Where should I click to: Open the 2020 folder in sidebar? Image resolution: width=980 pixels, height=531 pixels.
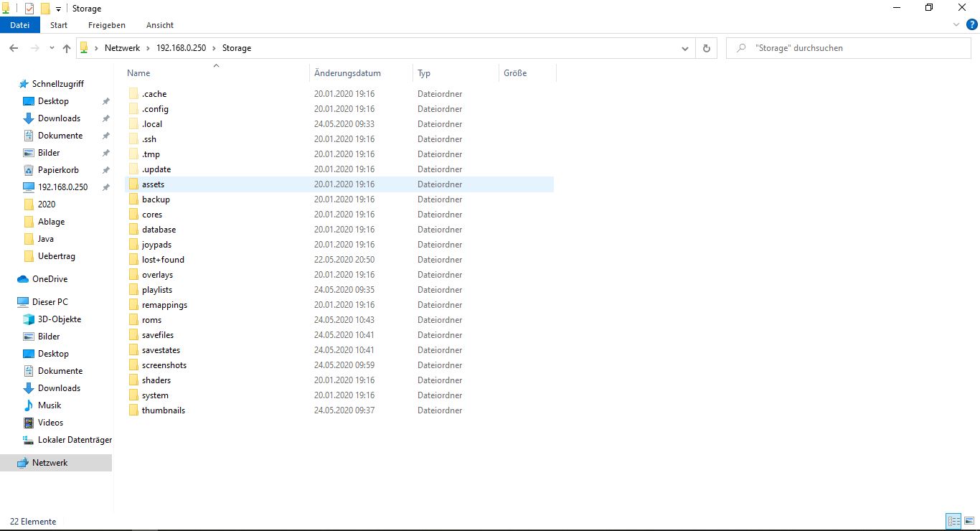47,205
